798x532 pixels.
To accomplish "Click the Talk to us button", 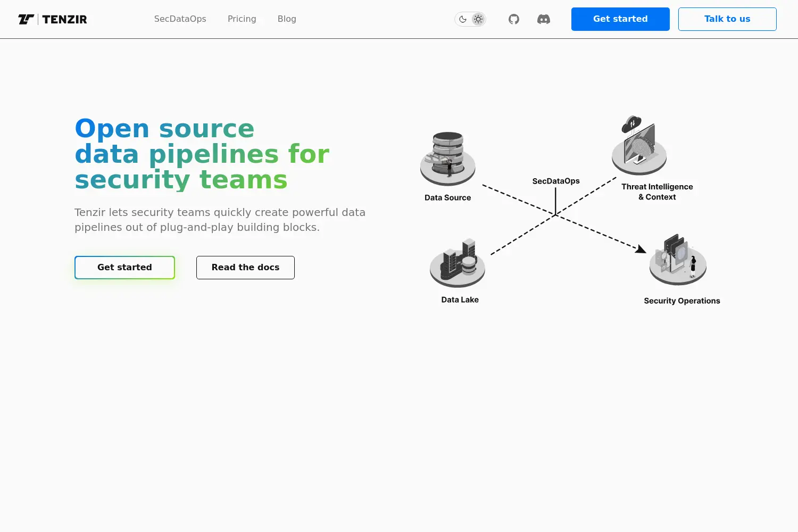I will tap(727, 19).
